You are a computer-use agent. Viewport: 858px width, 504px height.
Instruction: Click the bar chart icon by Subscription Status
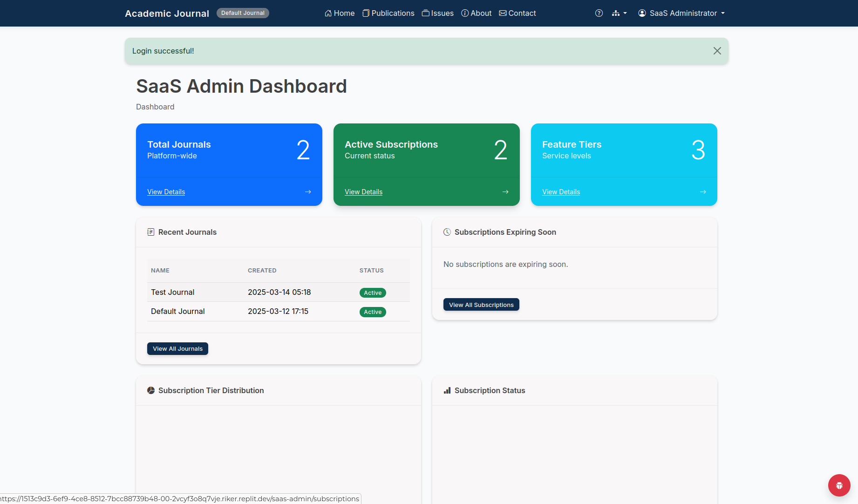coord(447,390)
